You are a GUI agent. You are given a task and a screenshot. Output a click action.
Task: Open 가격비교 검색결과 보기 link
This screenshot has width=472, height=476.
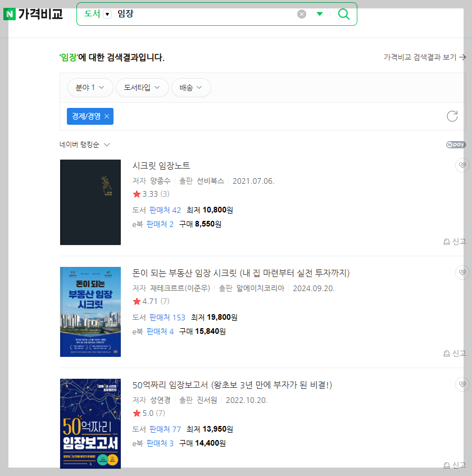[x=424, y=57]
